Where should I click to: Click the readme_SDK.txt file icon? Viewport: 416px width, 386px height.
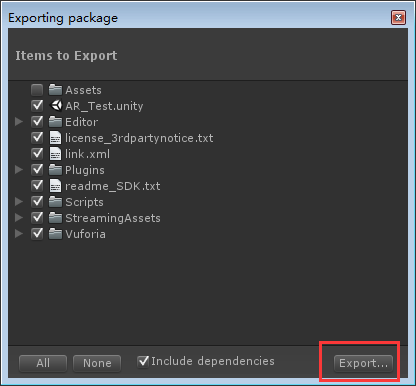coord(55,186)
